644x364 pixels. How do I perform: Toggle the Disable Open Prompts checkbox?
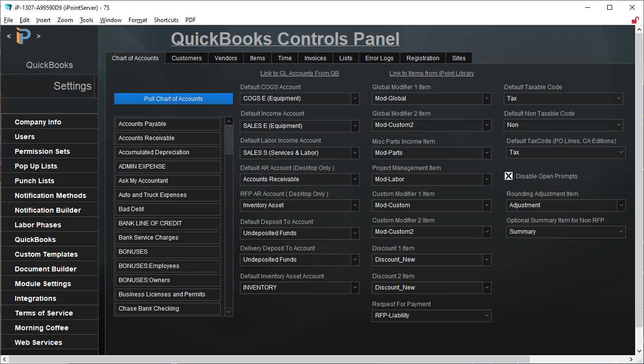pos(509,176)
